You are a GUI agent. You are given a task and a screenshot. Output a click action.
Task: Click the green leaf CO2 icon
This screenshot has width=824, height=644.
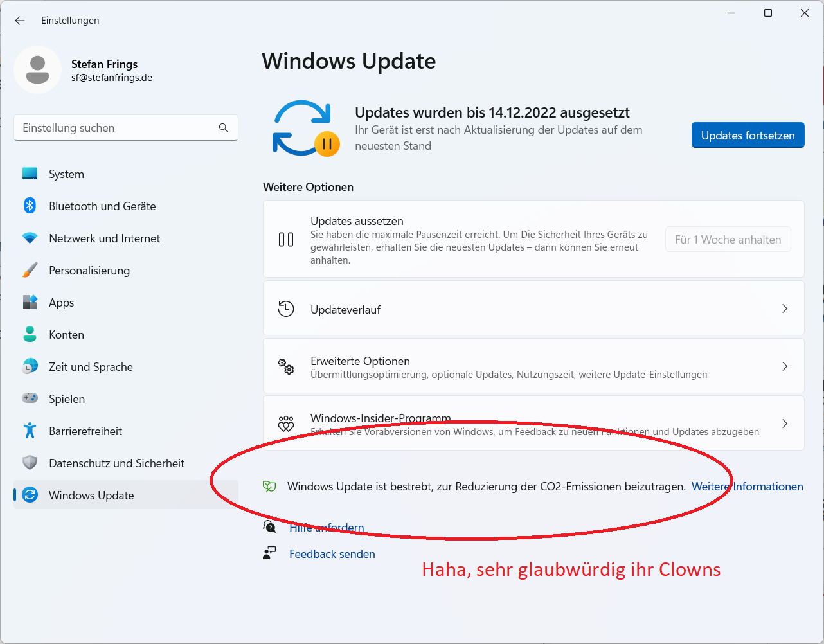coord(270,487)
